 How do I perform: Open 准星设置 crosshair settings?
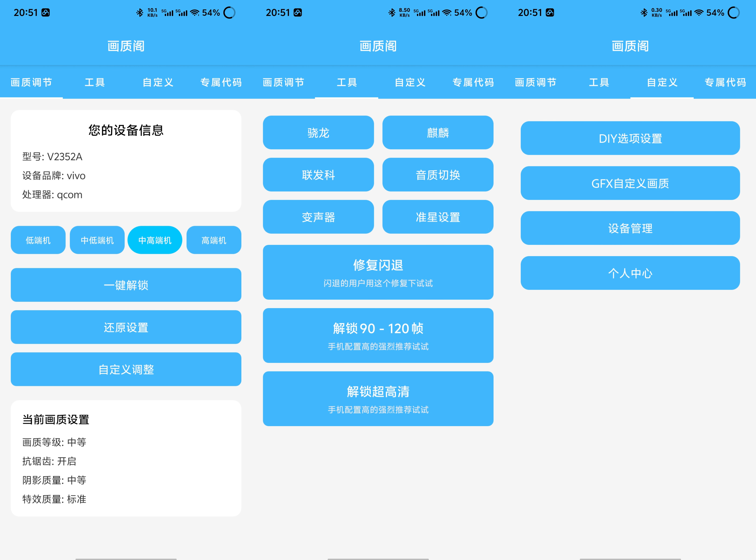pyautogui.click(x=438, y=217)
